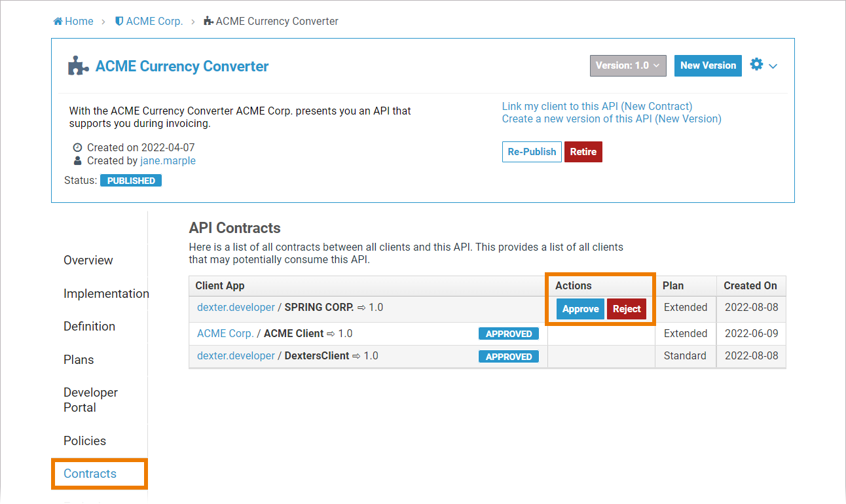Click the API Contracts heading

[x=234, y=228]
